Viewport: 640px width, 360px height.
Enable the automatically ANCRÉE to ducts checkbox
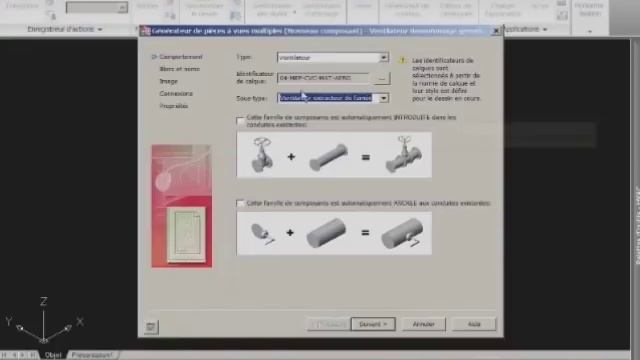point(240,203)
